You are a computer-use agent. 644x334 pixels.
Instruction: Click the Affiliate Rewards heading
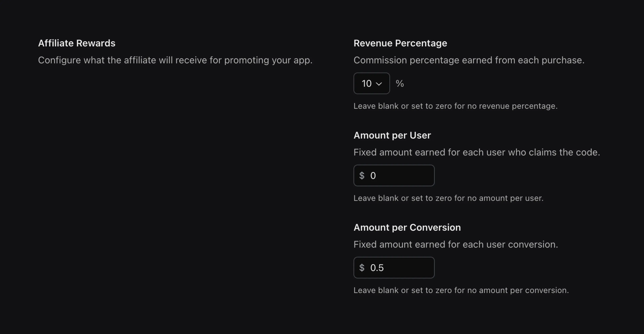(77, 43)
